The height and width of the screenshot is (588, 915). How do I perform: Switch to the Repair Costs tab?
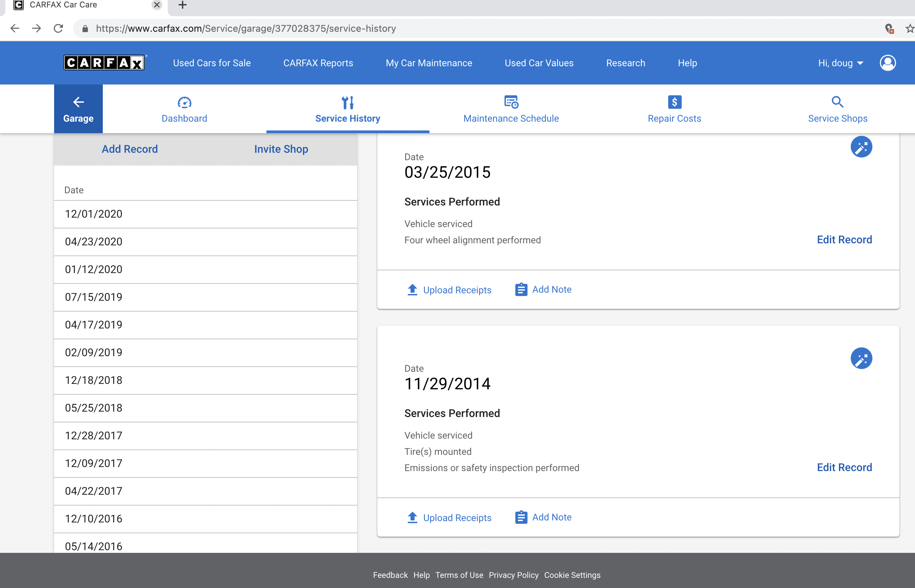pyautogui.click(x=674, y=109)
